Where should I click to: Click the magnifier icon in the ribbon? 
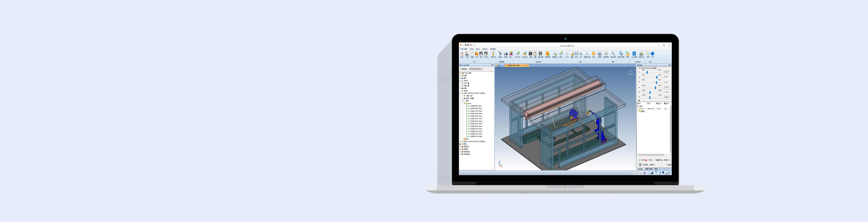[613, 54]
